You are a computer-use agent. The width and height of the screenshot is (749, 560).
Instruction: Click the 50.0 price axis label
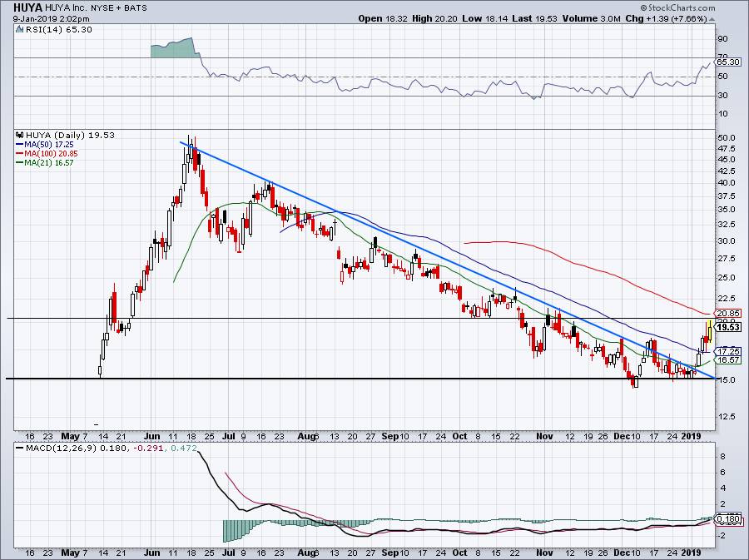point(726,138)
